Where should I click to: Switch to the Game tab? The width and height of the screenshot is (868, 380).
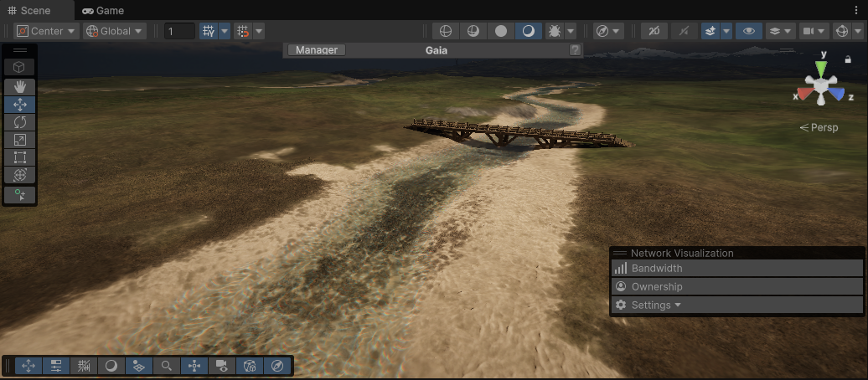(x=103, y=11)
